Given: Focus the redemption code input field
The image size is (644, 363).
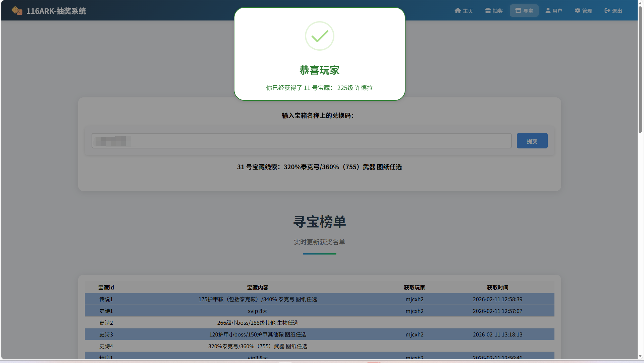Looking at the screenshot, I should coord(301,141).
